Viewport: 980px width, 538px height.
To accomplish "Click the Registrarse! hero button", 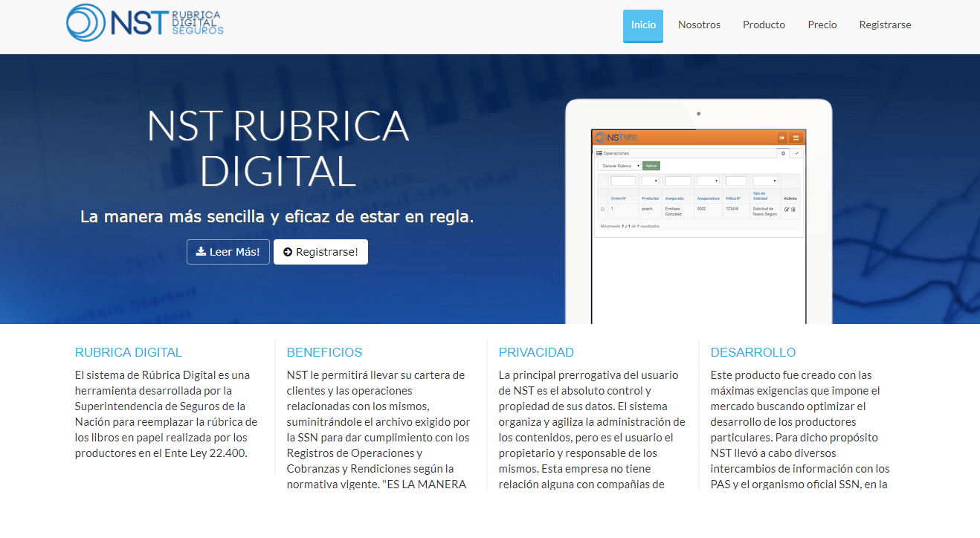I will 320,252.
